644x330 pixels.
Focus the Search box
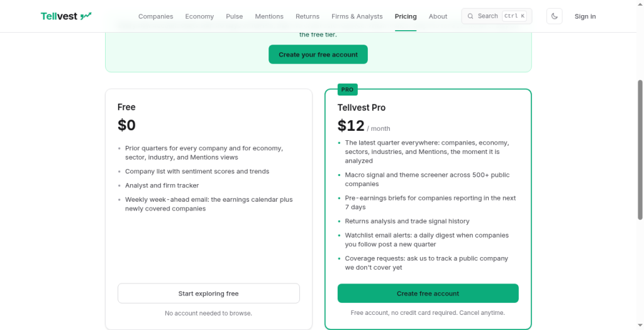coord(497,16)
